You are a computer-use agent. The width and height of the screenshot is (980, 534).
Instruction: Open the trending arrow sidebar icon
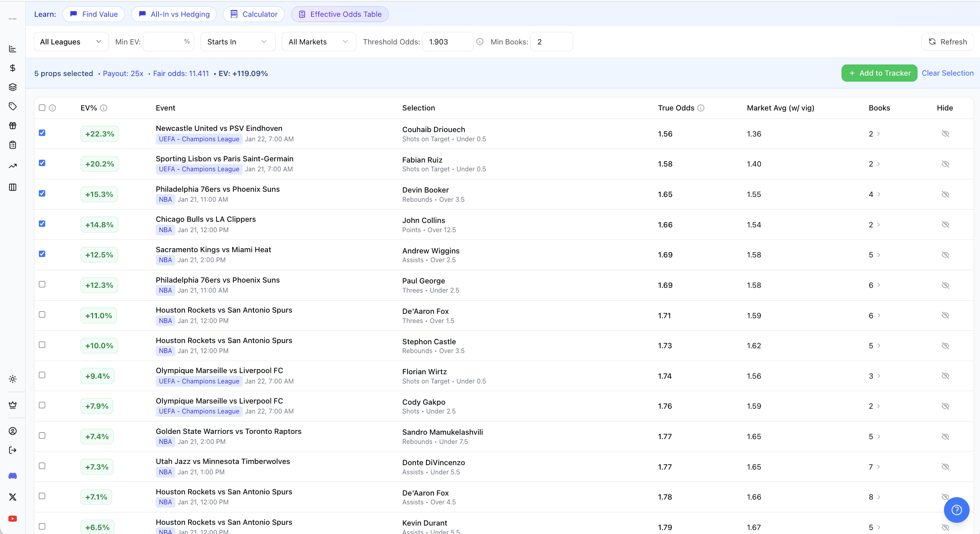(12, 166)
